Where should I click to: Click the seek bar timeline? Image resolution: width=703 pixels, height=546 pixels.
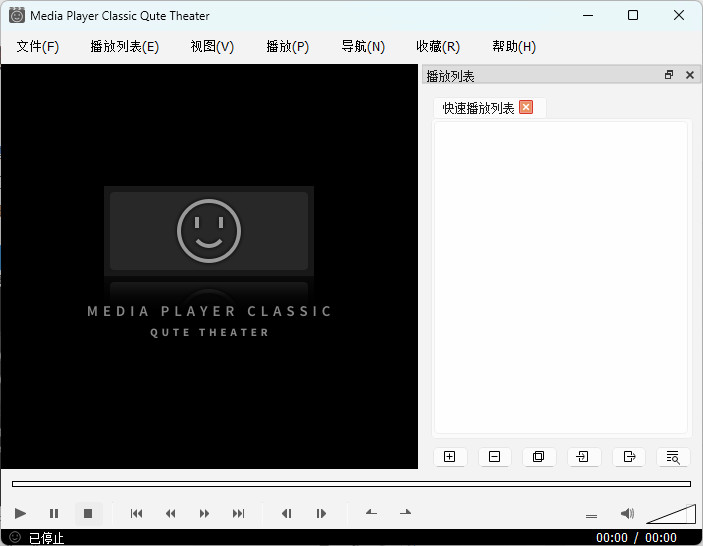tap(351, 484)
